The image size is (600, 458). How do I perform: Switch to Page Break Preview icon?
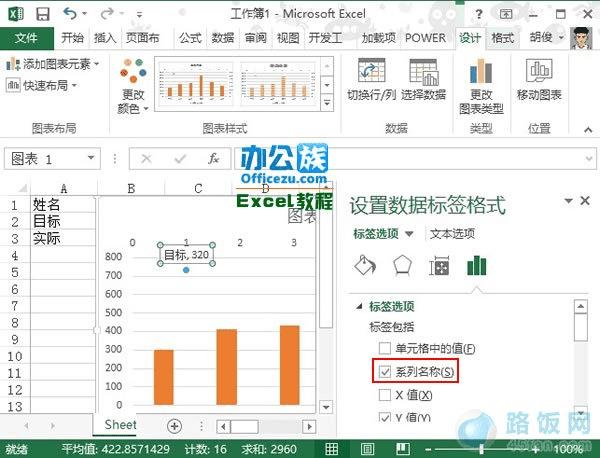(403, 449)
